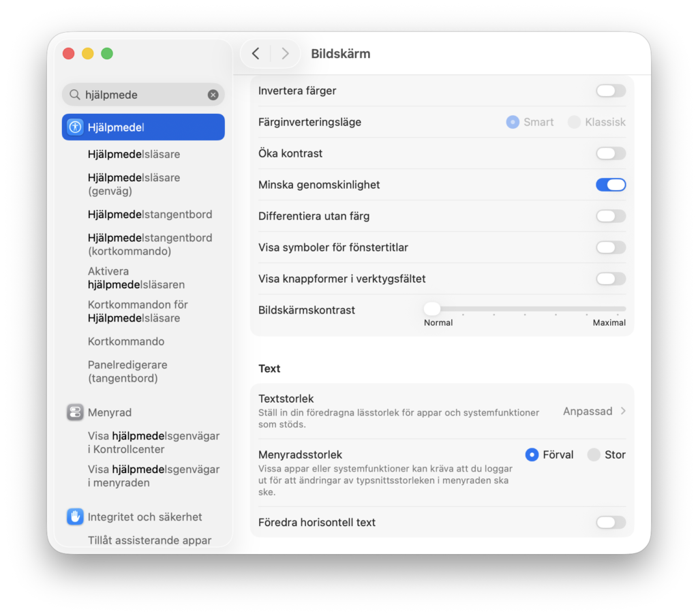Click the Integritet och säkerhet hand icon
The image size is (698, 616).
tap(75, 517)
